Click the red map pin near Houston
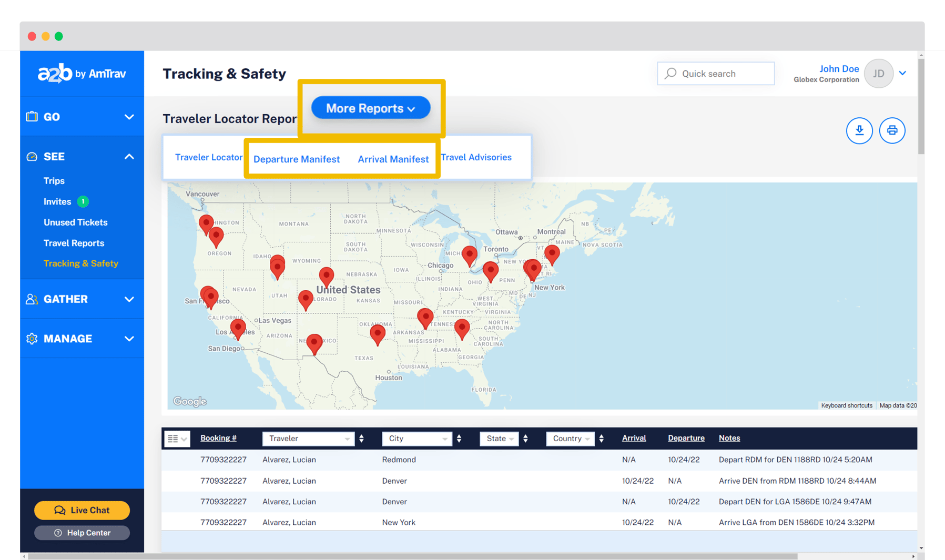945x560 pixels. coord(378,334)
